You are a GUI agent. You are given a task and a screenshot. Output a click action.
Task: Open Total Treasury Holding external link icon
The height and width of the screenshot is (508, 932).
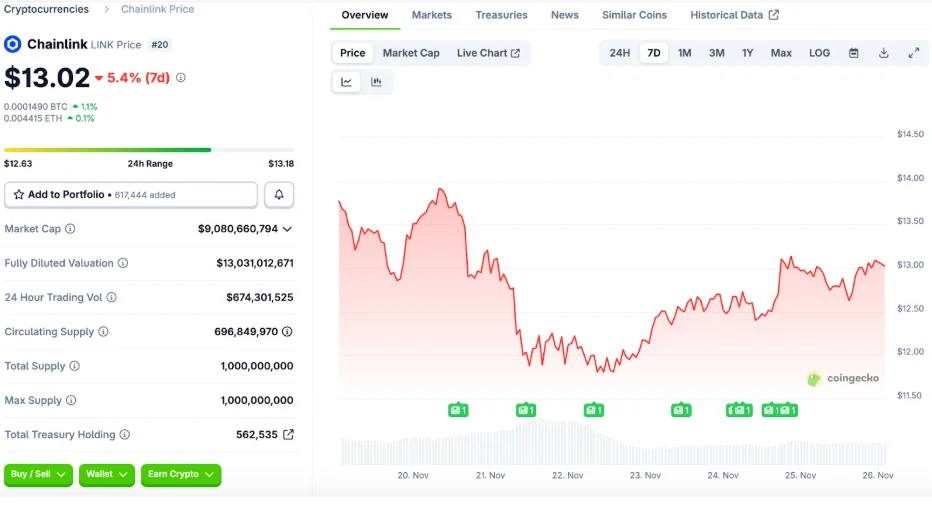(289, 435)
